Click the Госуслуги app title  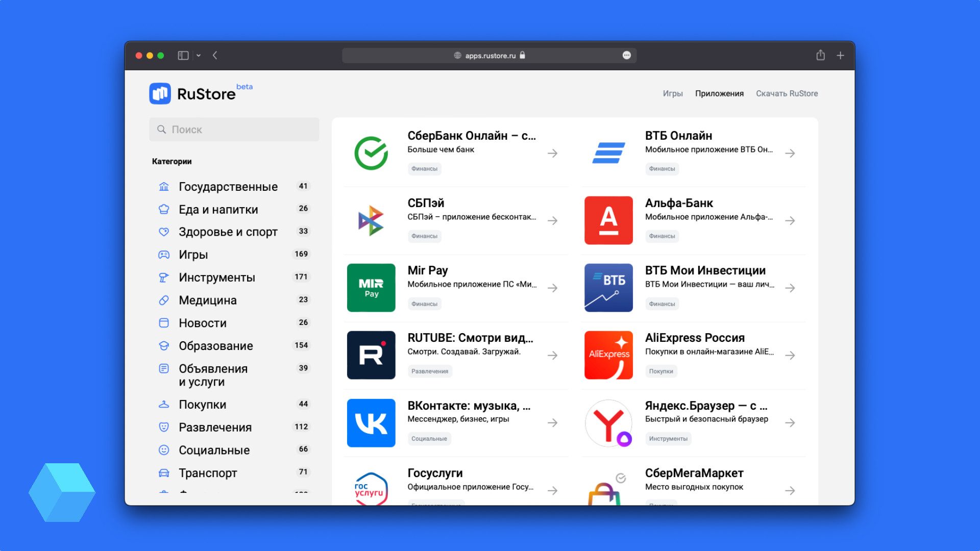(435, 473)
